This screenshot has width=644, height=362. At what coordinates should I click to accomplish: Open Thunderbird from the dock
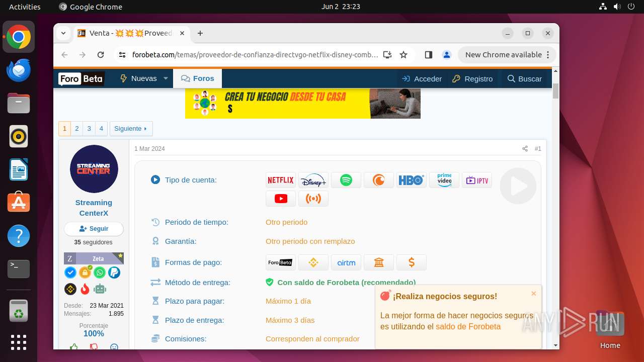[x=19, y=70]
